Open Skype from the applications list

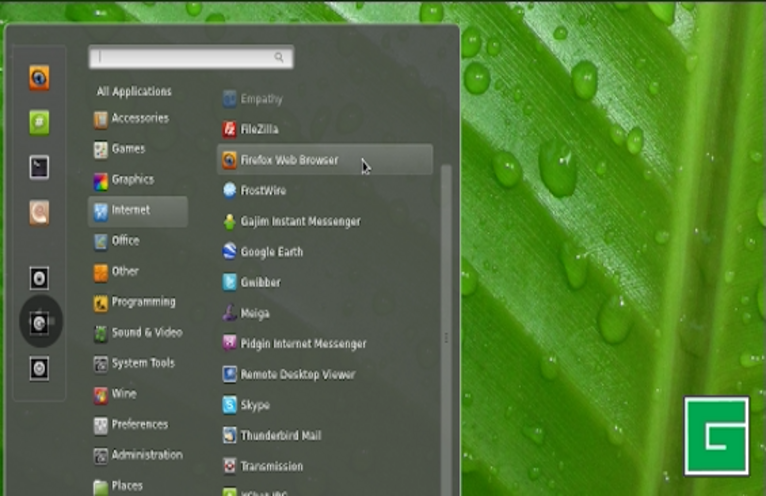coord(254,405)
